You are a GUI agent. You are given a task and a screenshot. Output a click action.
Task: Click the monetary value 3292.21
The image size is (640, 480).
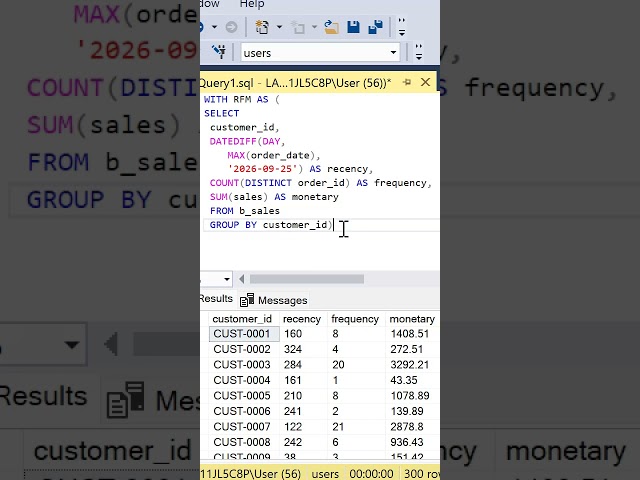pos(409,365)
